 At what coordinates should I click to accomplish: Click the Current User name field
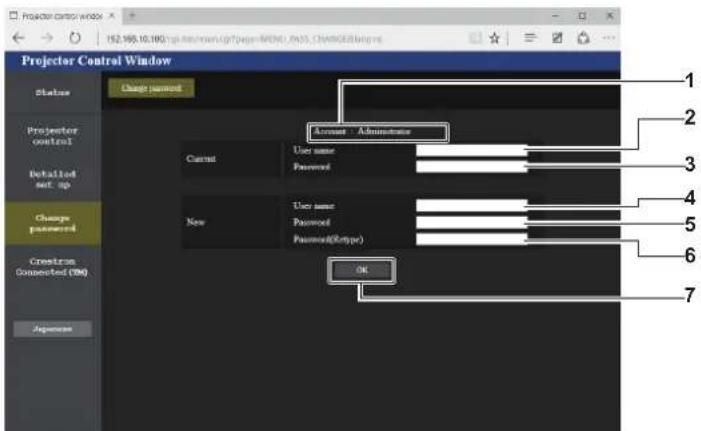[x=472, y=150]
